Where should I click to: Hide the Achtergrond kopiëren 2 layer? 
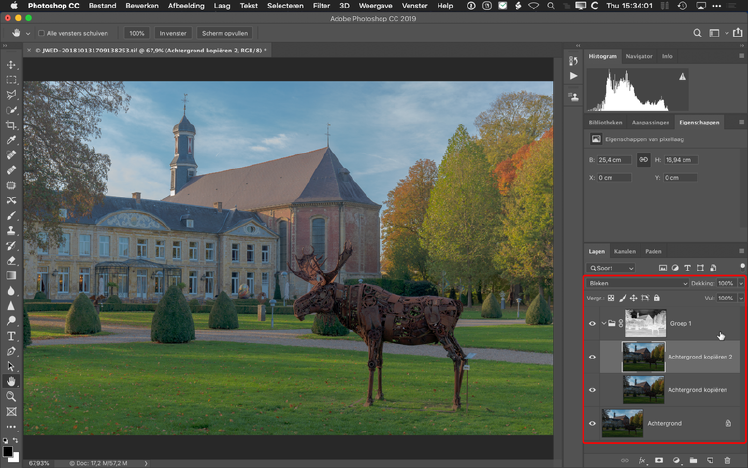click(592, 357)
